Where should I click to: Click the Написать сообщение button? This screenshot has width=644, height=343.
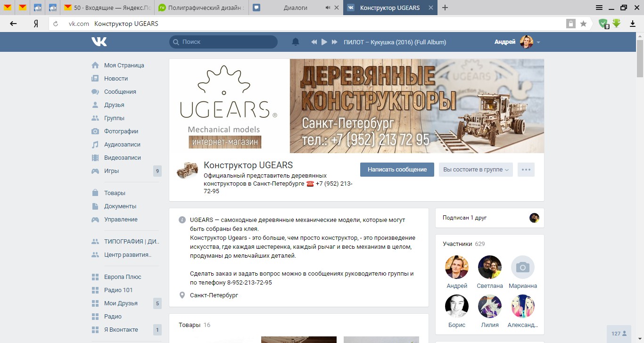(x=397, y=170)
